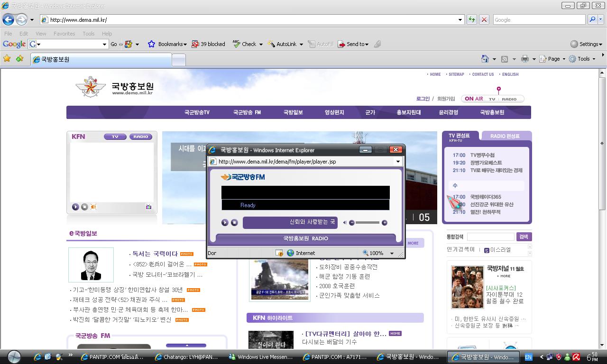This screenshot has height=364, width=607.
Task: Click the SITEMAP link at top
Action: [456, 74]
